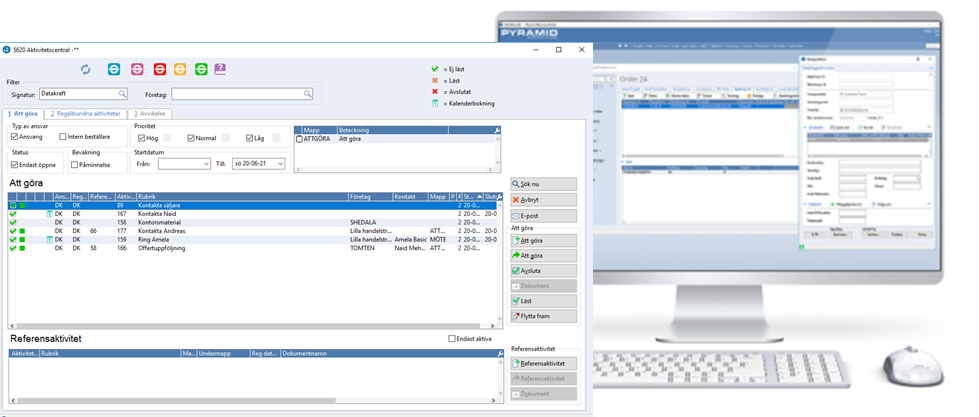Enable the Påminnelse checkbox
The image size is (979, 417).
75,164
